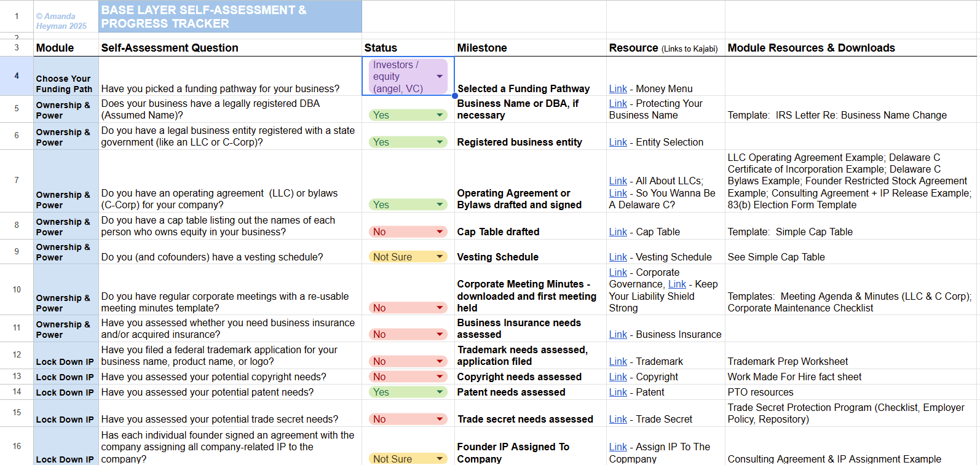Select the Trademark Prep Worksheet cell

click(851, 356)
